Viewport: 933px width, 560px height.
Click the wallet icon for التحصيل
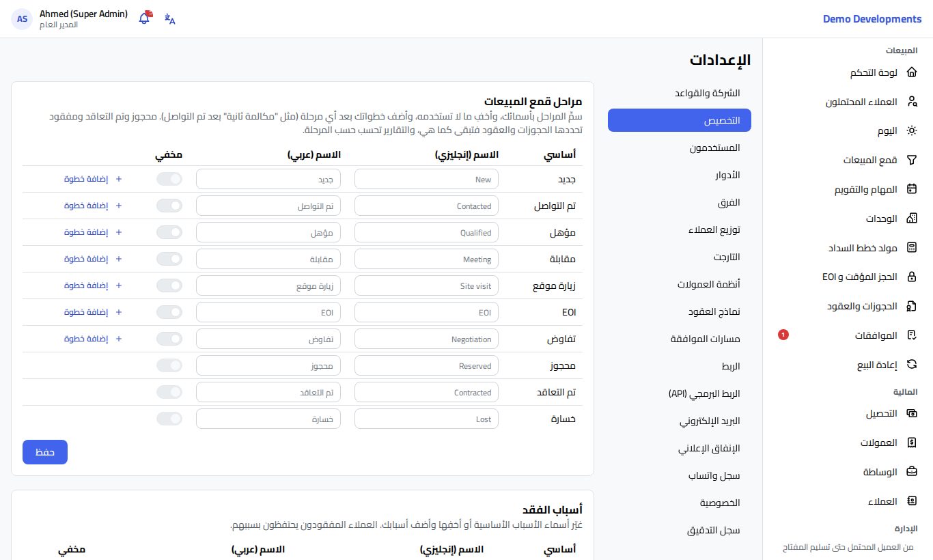tap(911, 414)
